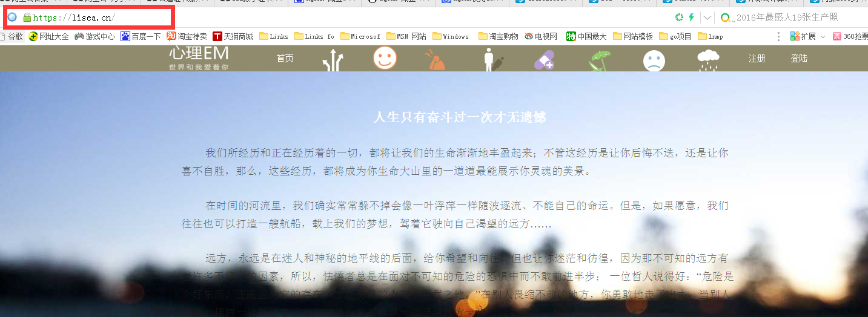Open the Links bookmark folder
Image resolution: width=868 pixels, height=317 pixels.
tap(274, 36)
